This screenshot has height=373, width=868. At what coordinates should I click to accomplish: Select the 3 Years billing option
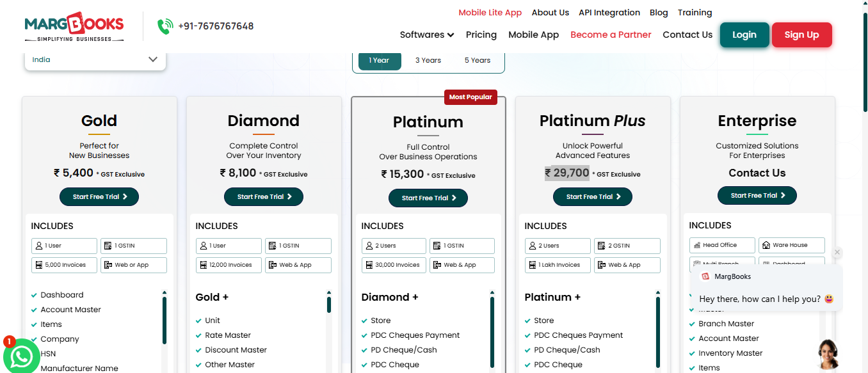pyautogui.click(x=428, y=60)
